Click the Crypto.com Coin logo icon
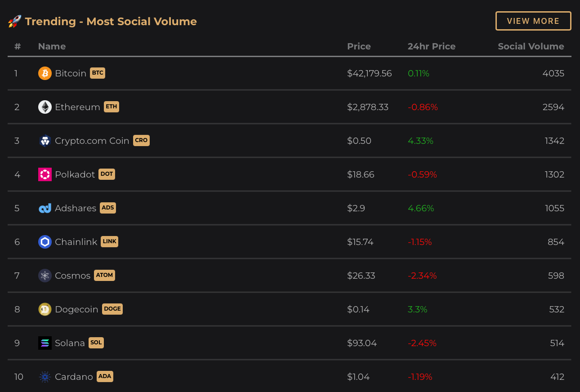Viewport: 580px width, 392px height. [x=45, y=141]
